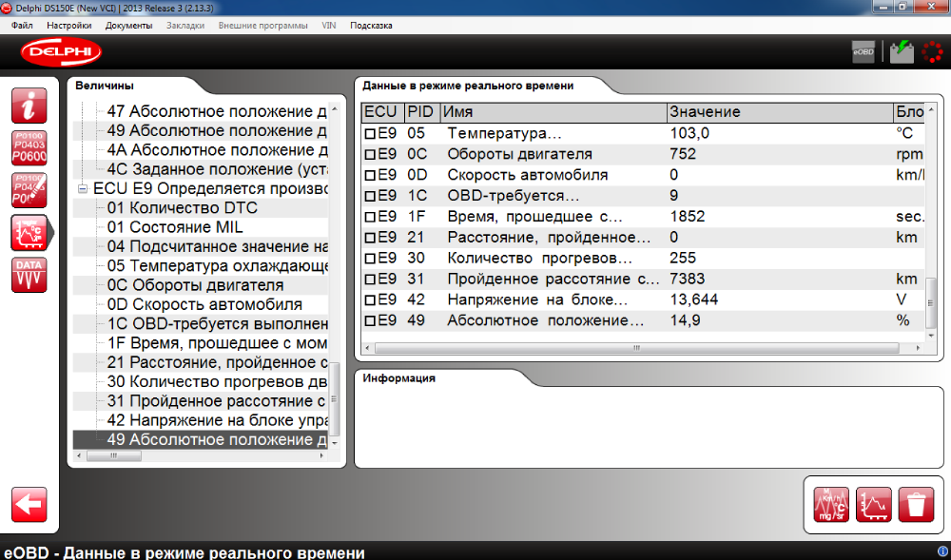
Task: Click tree scroll down arrow in Величины panel
Action: point(334,443)
